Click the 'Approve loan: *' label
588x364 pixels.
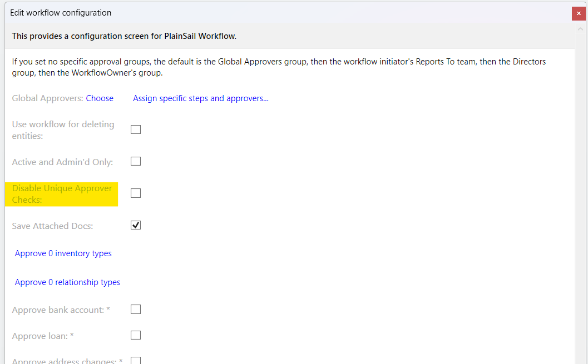[x=43, y=336]
